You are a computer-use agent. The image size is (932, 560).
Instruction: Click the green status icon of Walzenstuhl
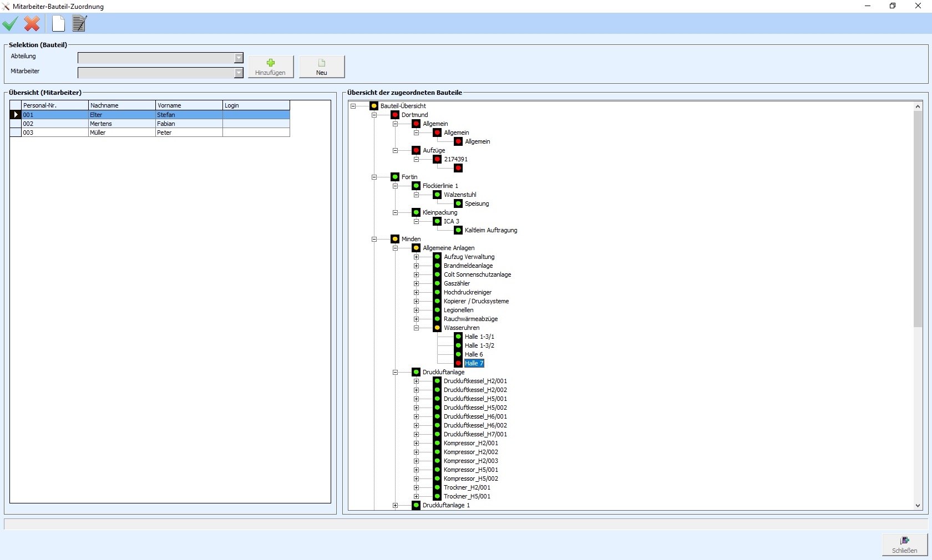(437, 195)
